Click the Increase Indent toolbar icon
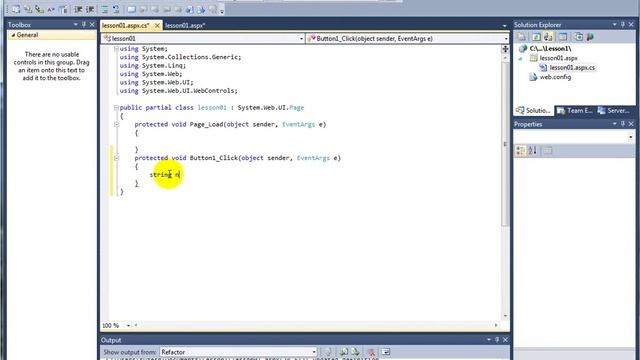Screen dimensions: 640x360 pyautogui.click(x=90, y=9)
